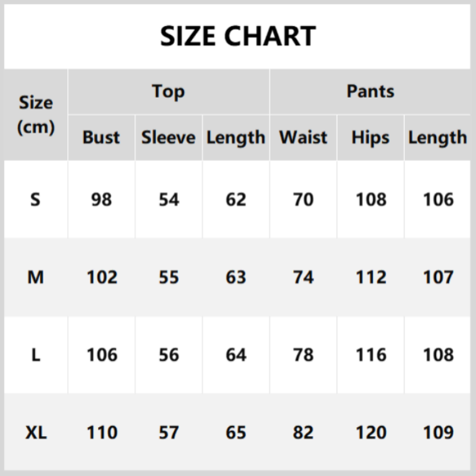The width and height of the screenshot is (476, 476).
Task: Click the S size row label
Action: (36, 199)
